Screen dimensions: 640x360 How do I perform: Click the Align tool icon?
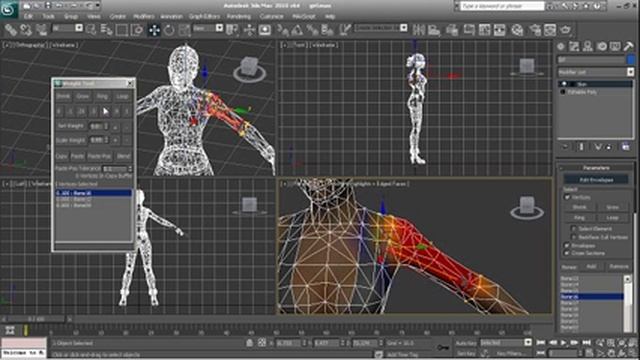click(x=434, y=29)
